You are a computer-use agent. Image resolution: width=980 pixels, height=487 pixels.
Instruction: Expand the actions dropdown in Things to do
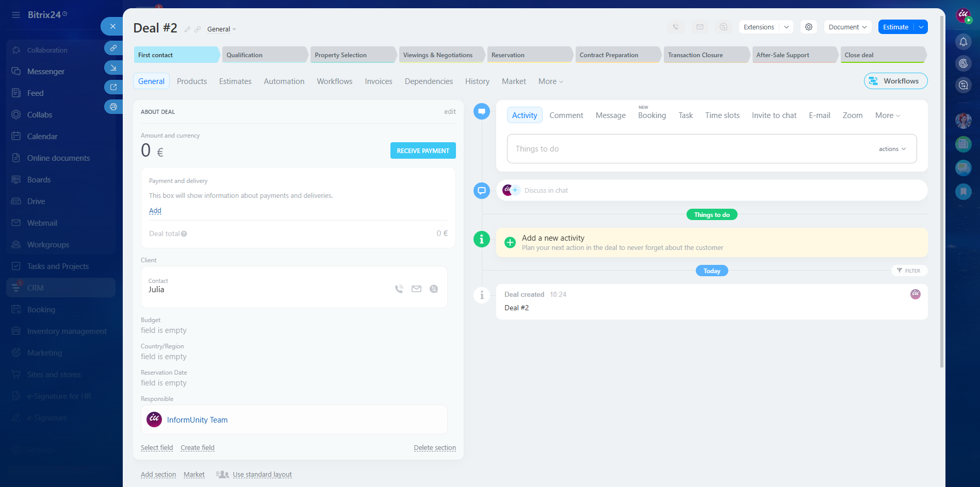[892, 149]
